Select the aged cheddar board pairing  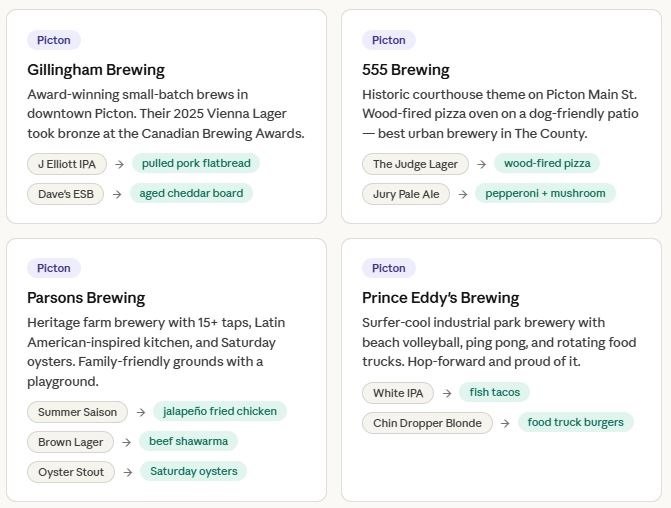[191, 193]
